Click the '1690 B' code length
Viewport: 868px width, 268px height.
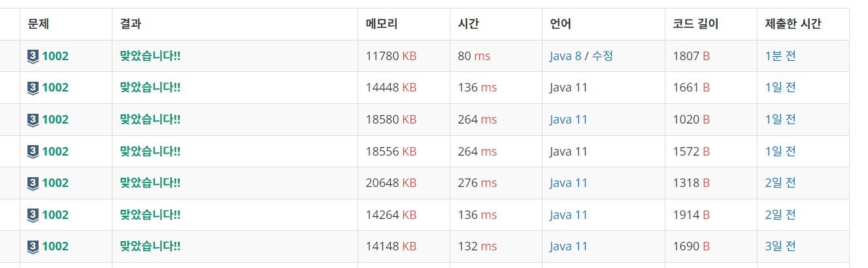pos(691,246)
